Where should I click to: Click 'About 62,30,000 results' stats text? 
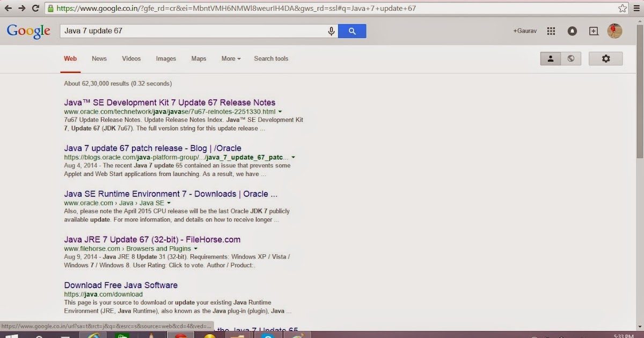118,84
